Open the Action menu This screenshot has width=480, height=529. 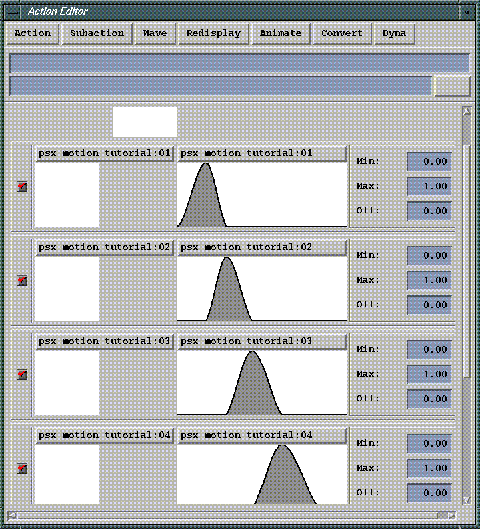click(x=33, y=33)
